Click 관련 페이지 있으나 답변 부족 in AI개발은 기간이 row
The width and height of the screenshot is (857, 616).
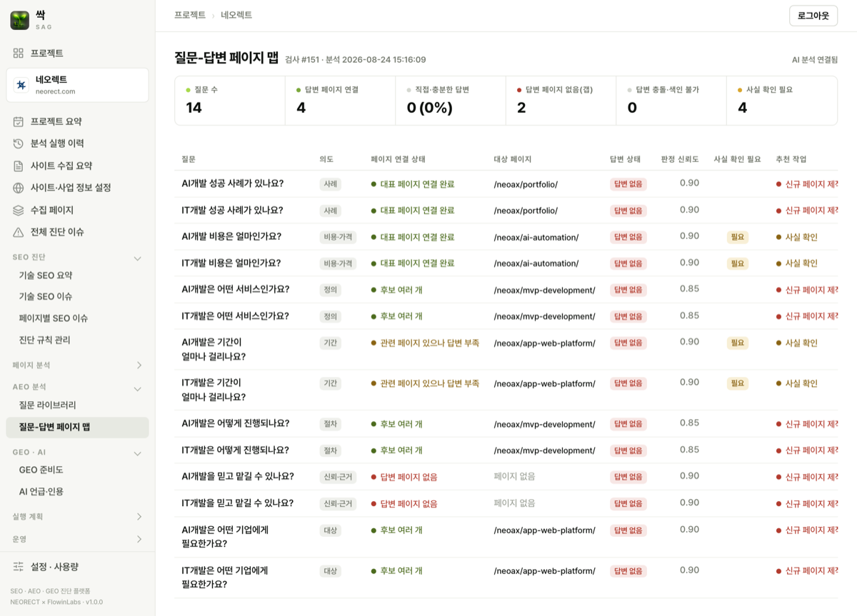[425, 343]
